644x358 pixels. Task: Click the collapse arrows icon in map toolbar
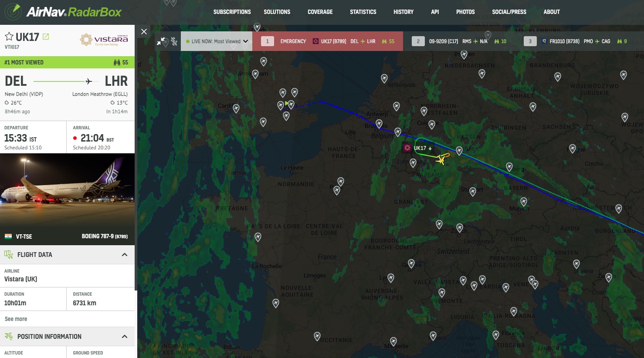(x=161, y=41)
